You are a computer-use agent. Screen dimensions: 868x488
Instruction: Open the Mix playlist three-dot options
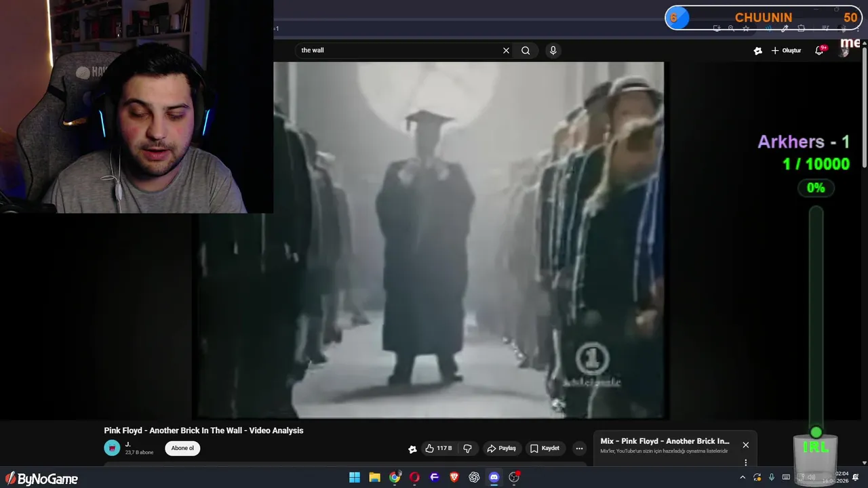[x=746, y=462]
